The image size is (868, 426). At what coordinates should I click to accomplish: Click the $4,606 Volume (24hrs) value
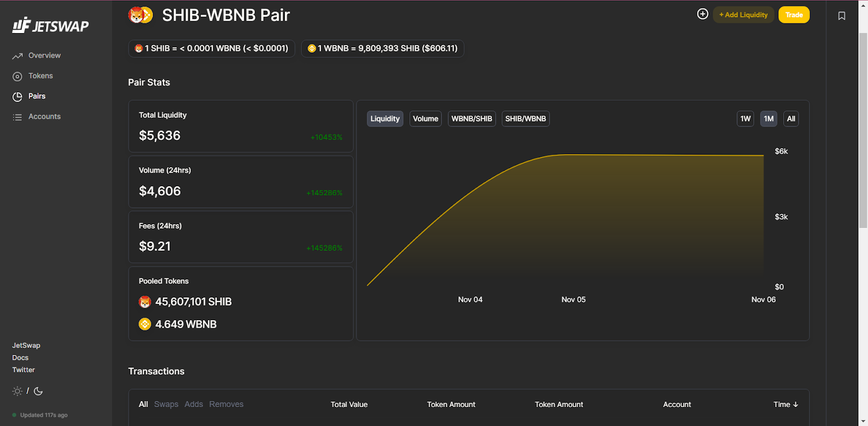[160, 191]
